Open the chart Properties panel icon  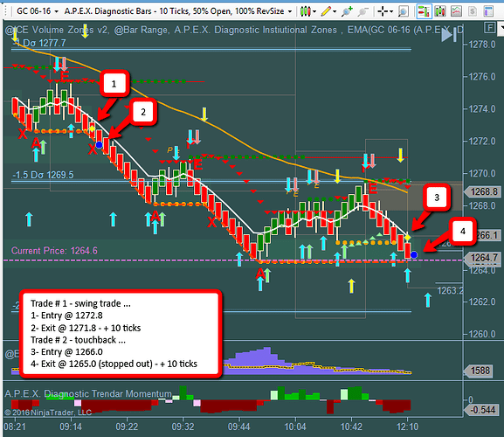pyautogui.click(x=488, y=11)
